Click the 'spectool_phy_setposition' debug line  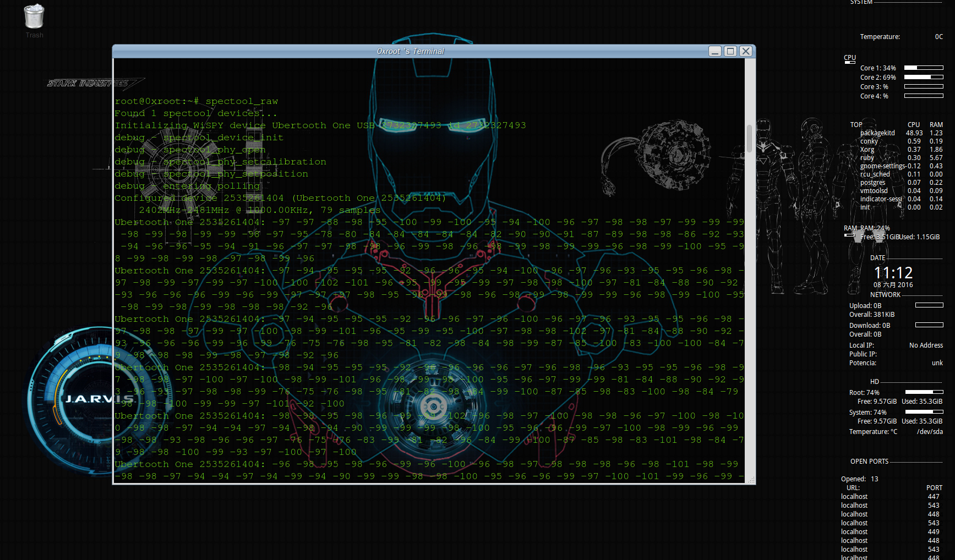click(x=211, y=174)
